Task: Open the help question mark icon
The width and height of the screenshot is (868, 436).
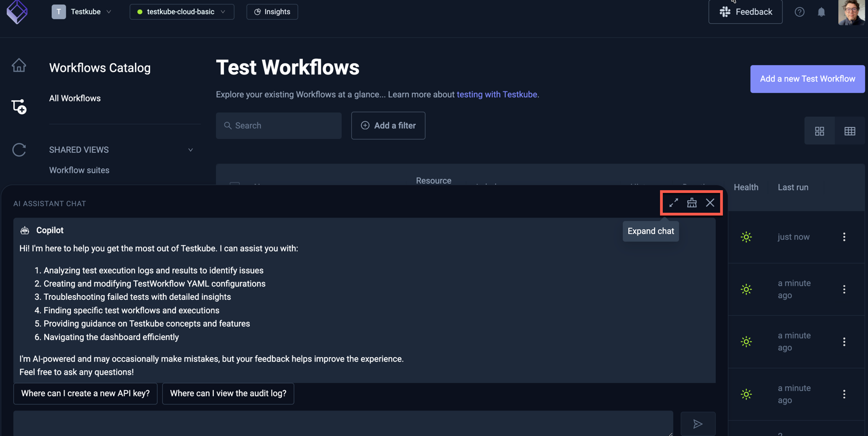Action: click(799, 12)
